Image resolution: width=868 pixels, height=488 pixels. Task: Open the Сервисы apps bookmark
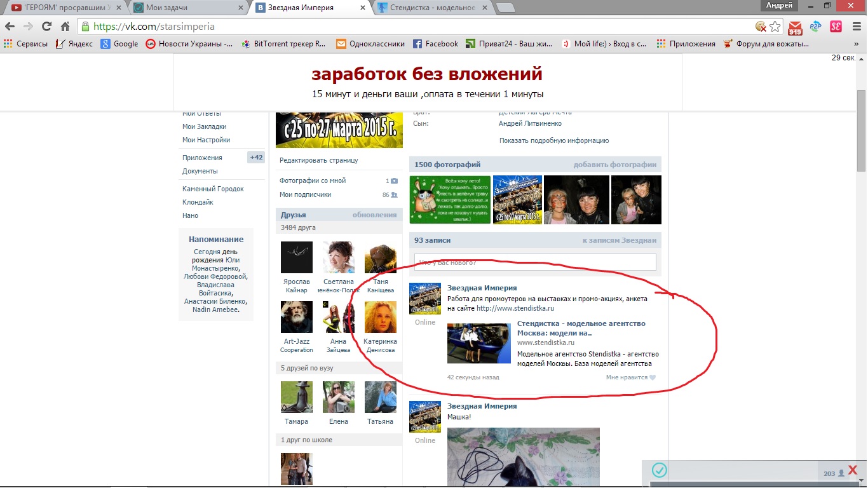[25, 44]
